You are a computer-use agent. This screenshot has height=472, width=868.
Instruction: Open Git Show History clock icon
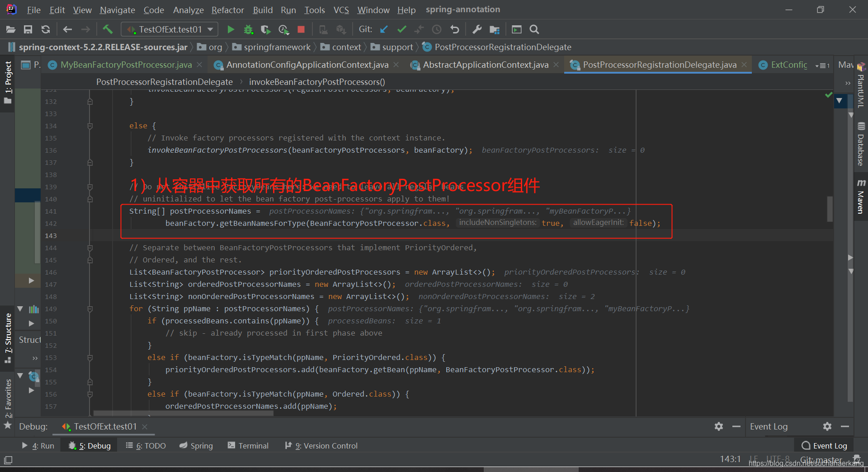(437, 29)
